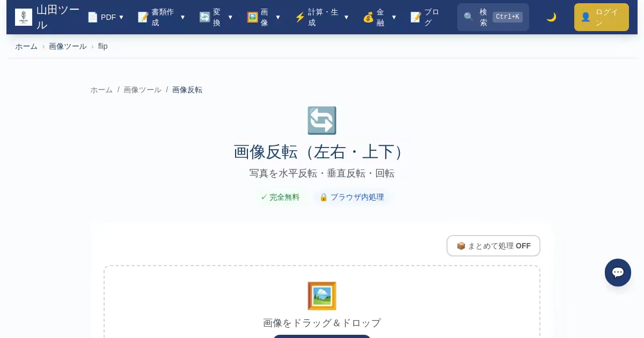Click the rotating arrows flip icon above title
Image resolution: width=644 pixels, height=338 pixels.
point(321,121)
